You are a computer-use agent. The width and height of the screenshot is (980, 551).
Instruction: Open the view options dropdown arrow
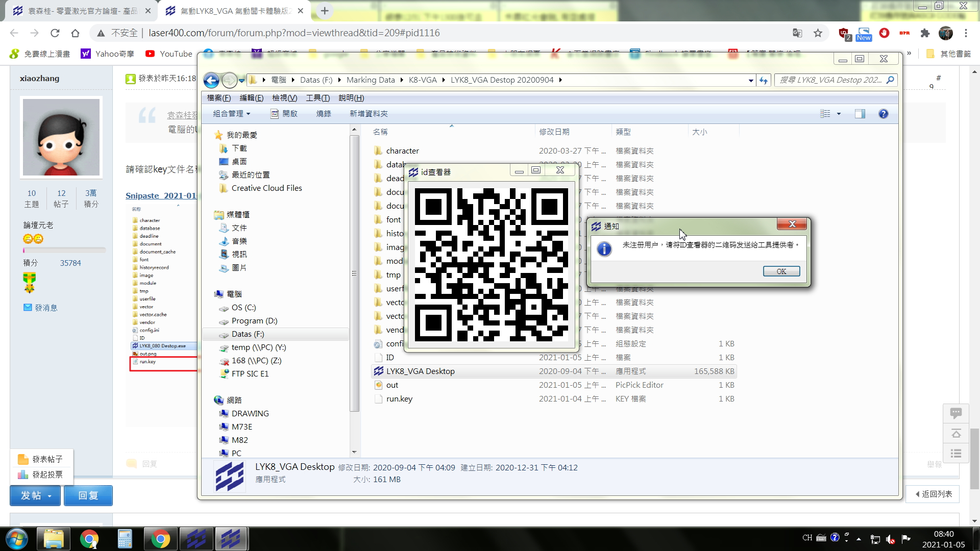point(839,114)
